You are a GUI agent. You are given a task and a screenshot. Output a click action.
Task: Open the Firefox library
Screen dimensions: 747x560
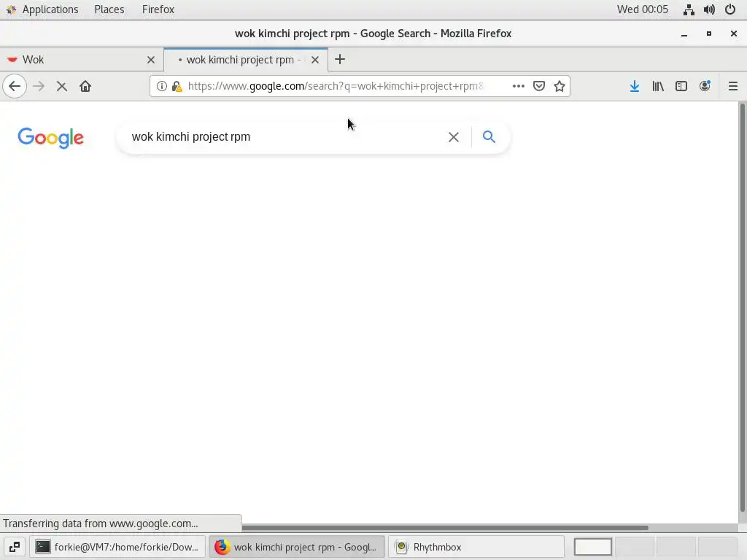point(658,86)
